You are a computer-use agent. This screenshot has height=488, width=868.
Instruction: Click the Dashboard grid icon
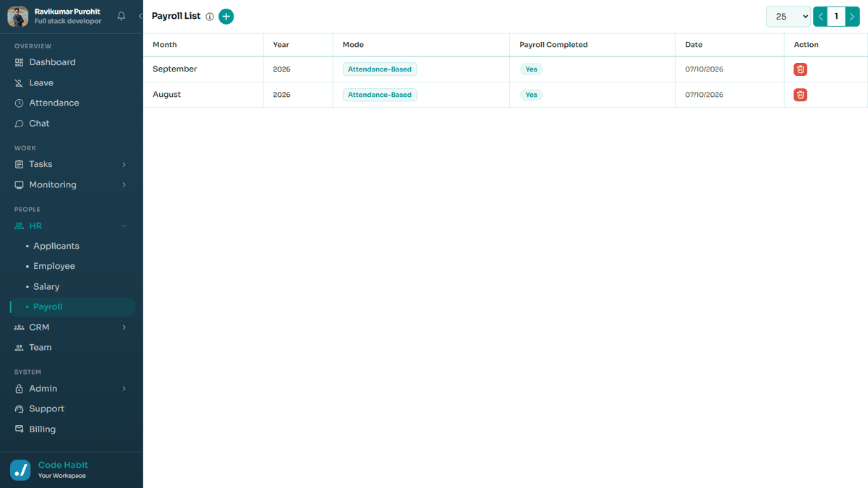coord(20,62)
